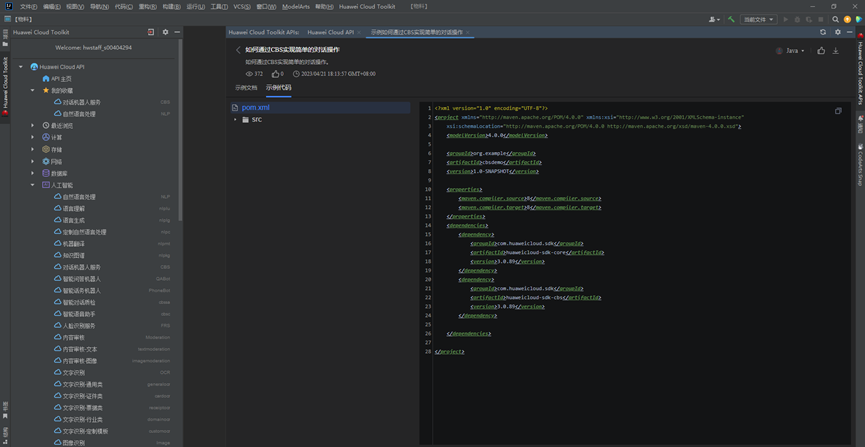Click the copy code icon in editor
Screen dimensions: 865x447
(838, 111)
